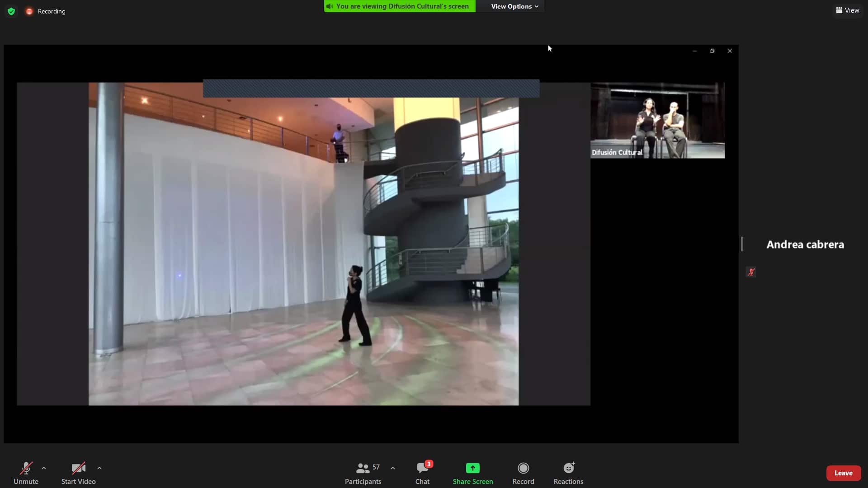
Task: Restore the shared screen window
Action: (x=712, y=51)
